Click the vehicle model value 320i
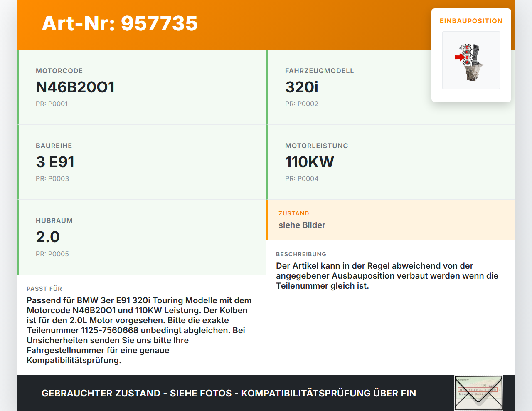Image resolution: width=532 pixels, height=411 pixels. [x=301, y=87]
